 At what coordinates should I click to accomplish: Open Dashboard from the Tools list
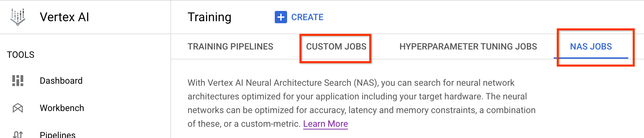point(61,81)
